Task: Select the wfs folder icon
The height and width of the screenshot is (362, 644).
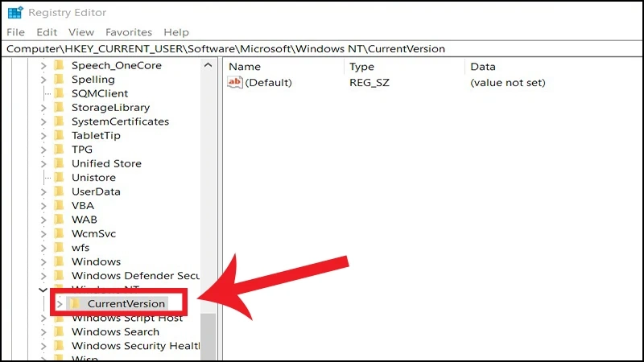Action: click(x=59, y=248)
